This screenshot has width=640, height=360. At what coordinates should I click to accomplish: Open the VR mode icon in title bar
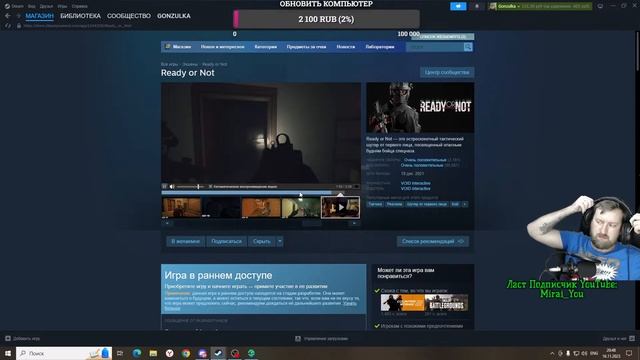tap(600, 6)
